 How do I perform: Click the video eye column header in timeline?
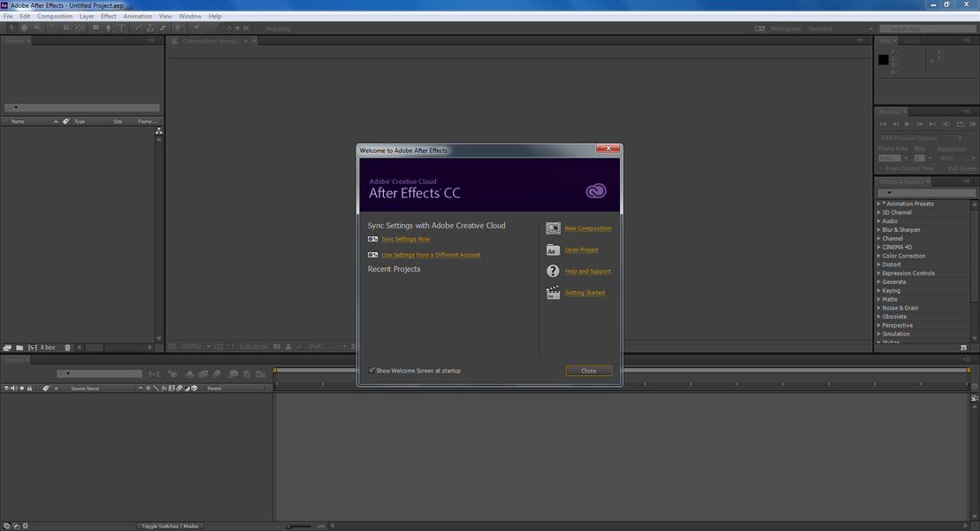click(x=7, y=389)
